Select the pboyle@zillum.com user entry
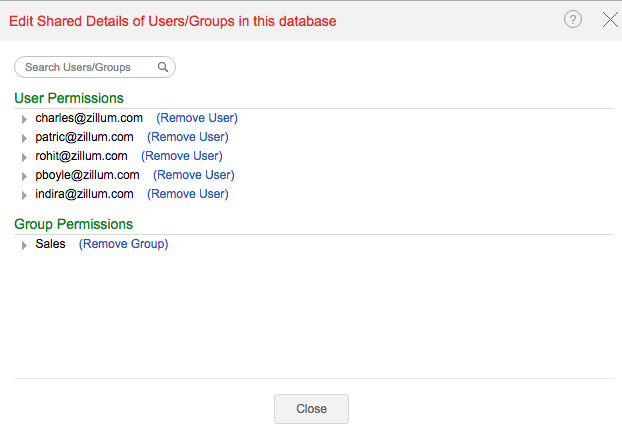The width and height of the screenshot is (622, 436). point(87,175)
